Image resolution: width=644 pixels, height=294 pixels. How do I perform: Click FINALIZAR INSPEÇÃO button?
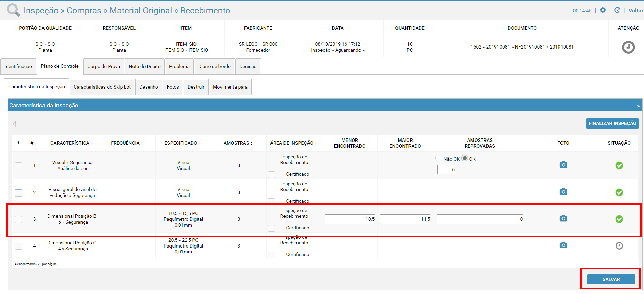tap(612, 123)
